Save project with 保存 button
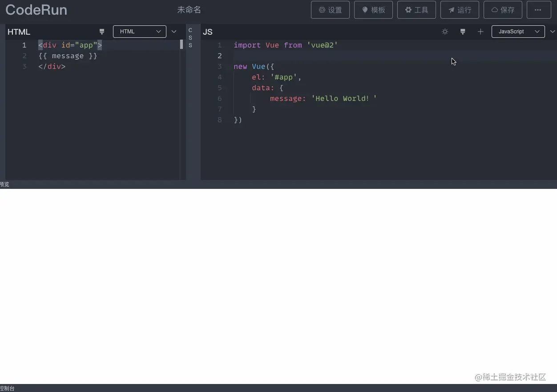 click(x=503, y=10)
